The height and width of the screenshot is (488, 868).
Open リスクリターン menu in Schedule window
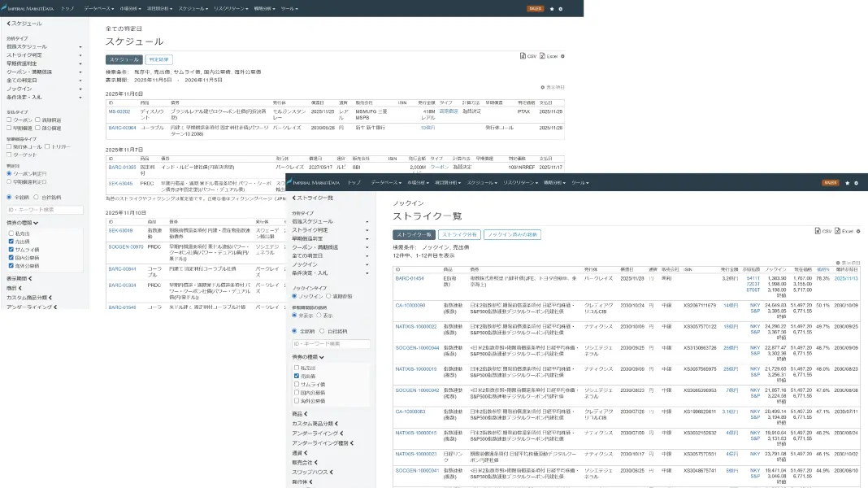pos(230,9)
